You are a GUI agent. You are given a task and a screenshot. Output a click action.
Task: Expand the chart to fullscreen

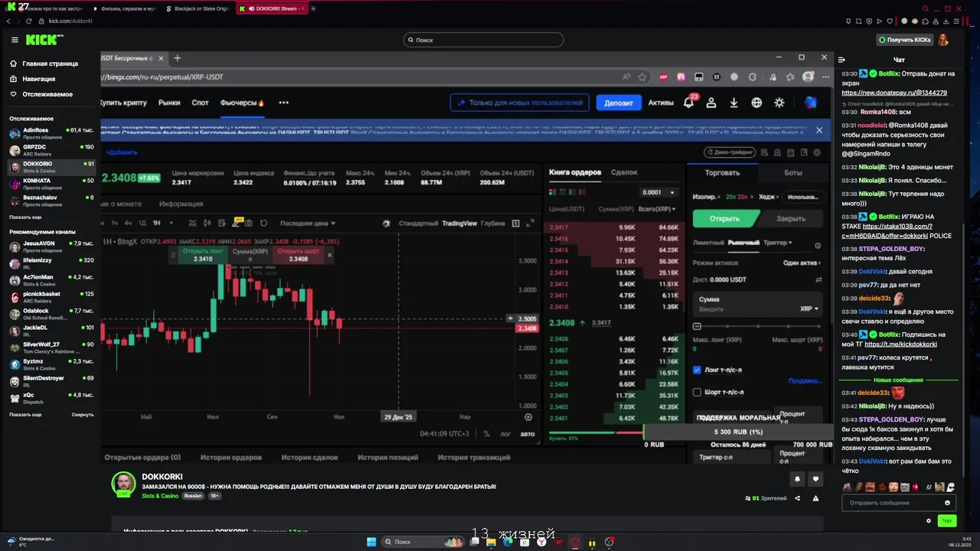(x=531, y=223)
